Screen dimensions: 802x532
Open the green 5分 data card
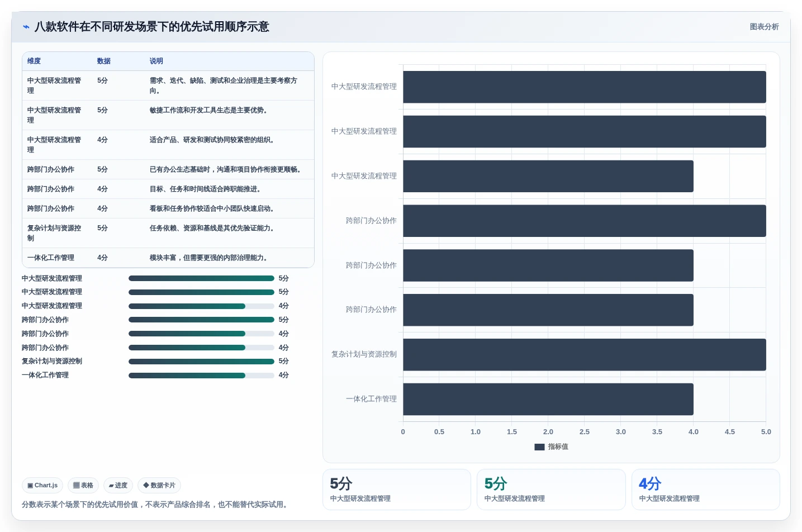click(551, 490)
